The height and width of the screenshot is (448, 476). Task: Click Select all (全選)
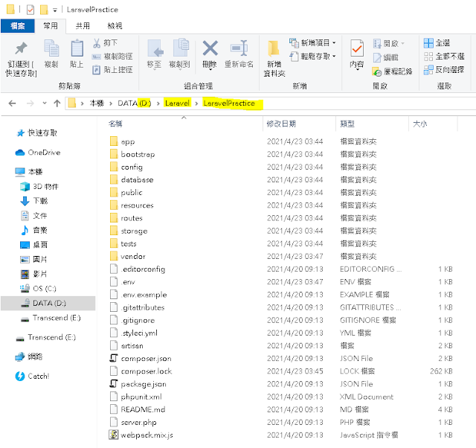(437, 43)
